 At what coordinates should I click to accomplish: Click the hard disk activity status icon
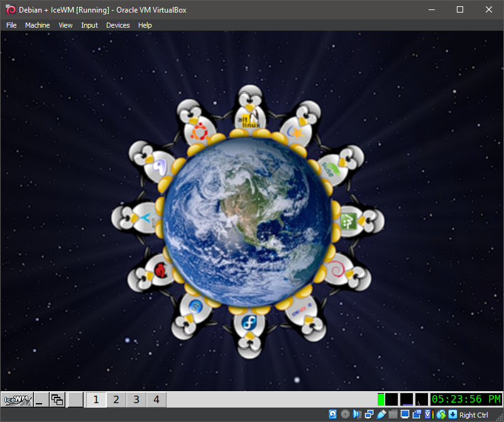pyautogui.click(x=333, y=414)
